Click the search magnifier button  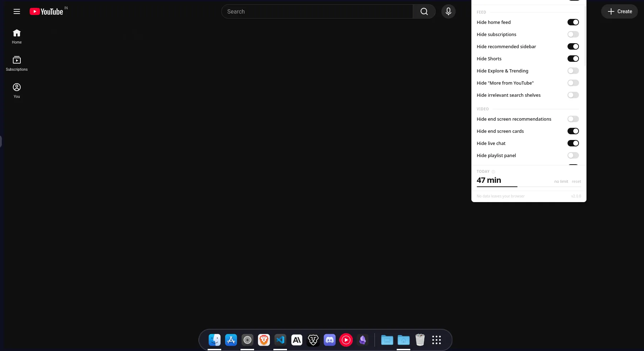tap(424, 11)
